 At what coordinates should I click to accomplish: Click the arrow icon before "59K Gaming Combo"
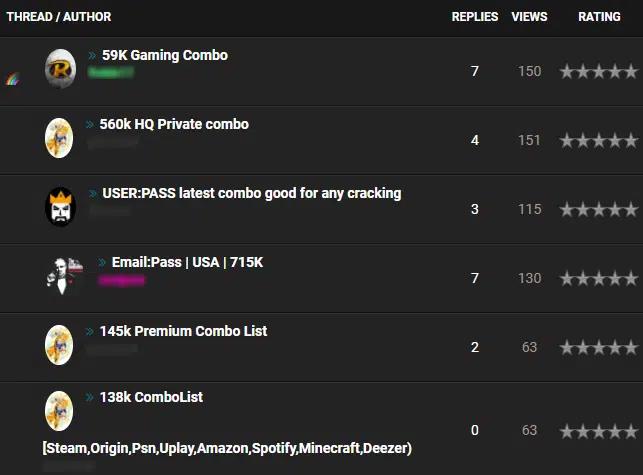pyautogui.click(x=92, y=56)
